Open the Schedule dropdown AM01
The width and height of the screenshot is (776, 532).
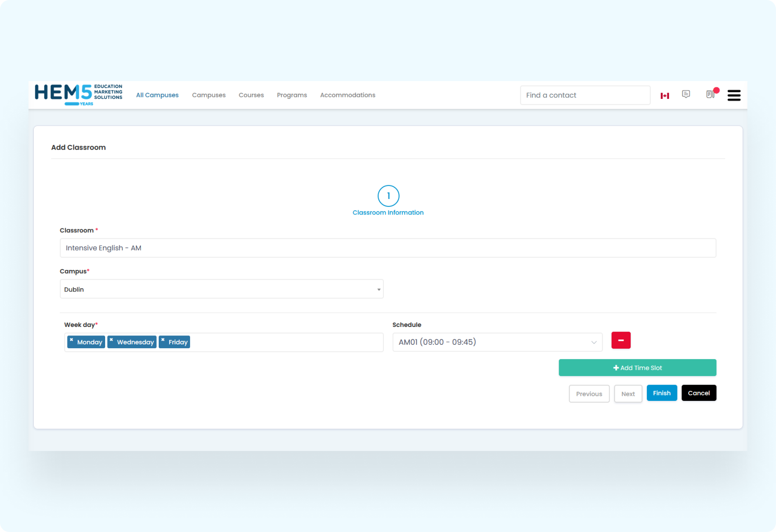pyautogui.click(x=497, y=342)
